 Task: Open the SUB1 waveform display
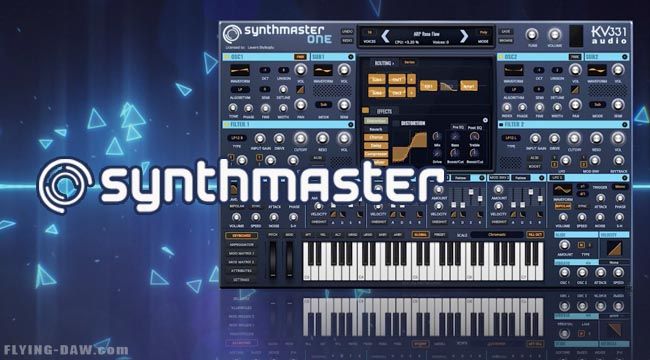(x=323, y=70)
